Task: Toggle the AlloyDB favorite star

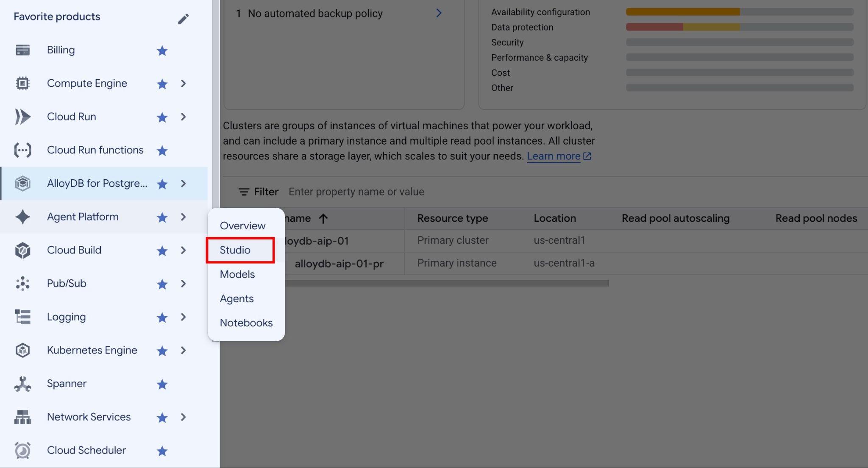Action: 162,184
